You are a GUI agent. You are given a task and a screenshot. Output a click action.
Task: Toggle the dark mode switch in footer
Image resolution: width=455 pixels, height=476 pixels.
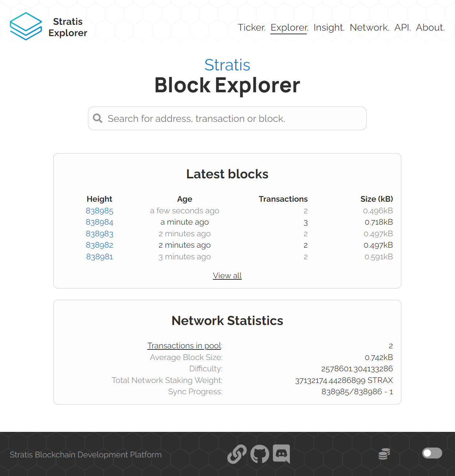[x=432, y=453]
